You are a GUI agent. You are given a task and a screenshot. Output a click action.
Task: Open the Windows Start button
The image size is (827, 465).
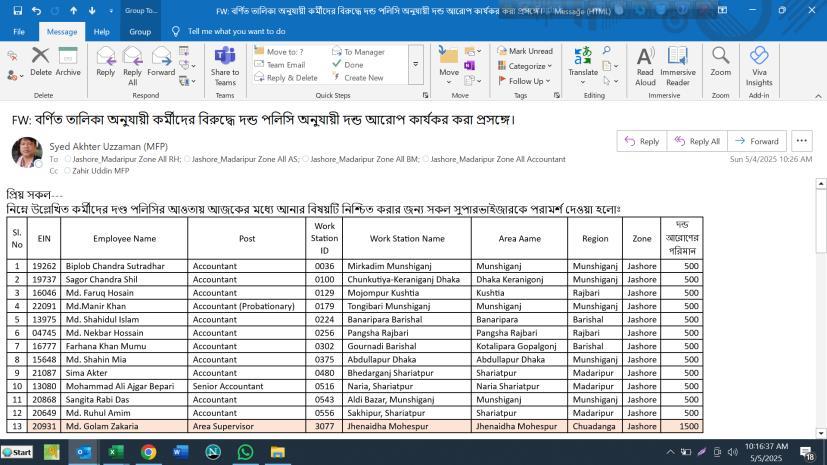[x=17, y=452]
